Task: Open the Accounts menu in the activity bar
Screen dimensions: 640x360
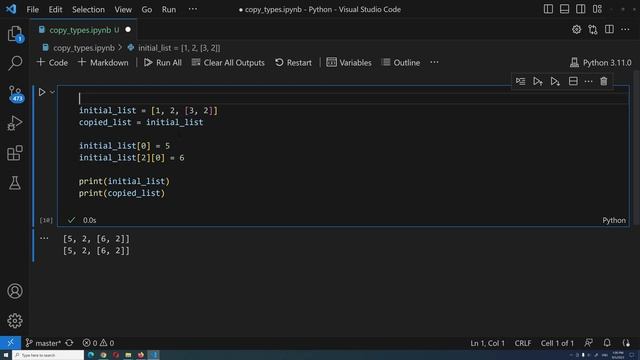Action: click(x=15, y=291)
